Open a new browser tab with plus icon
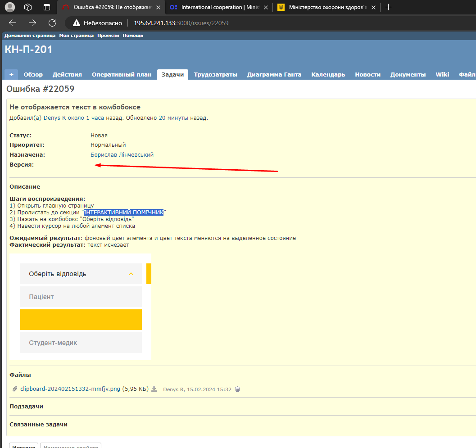The height and width of the screenshot is (448, 476). 388,7
